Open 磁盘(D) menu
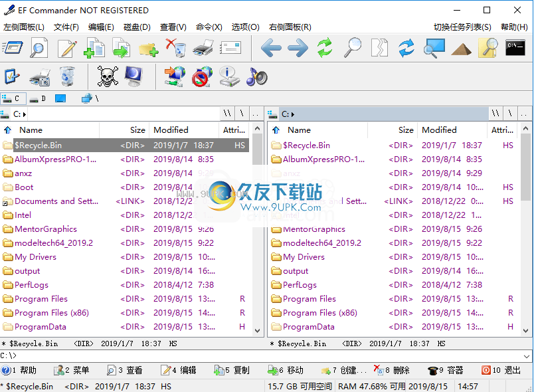 pos(137,27)
